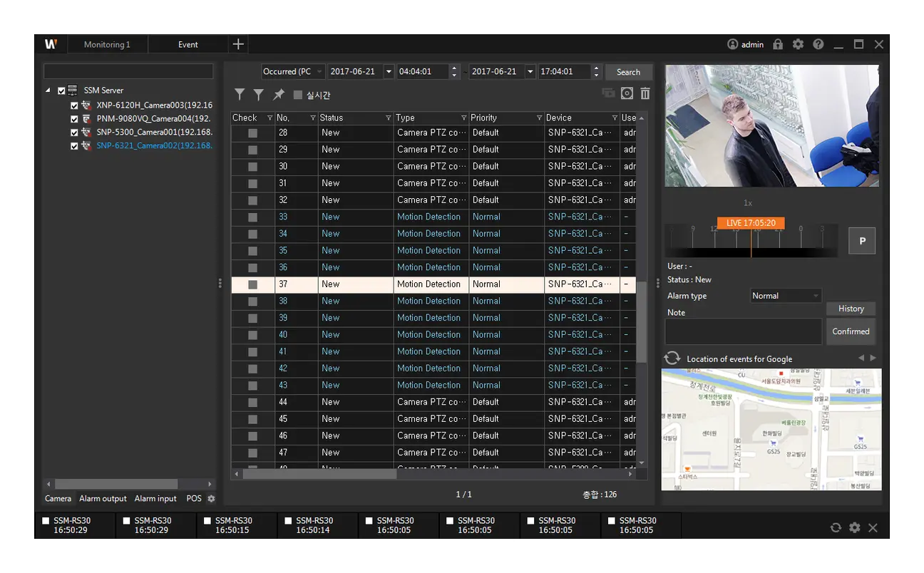Click the History button
The height and width of the screenshot is (573, 924).
851,309
